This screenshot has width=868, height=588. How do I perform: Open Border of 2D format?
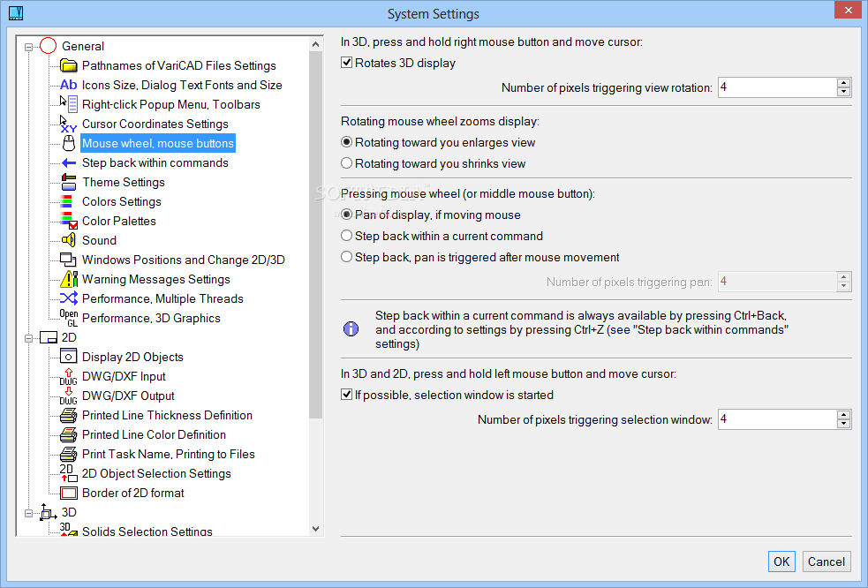click(x=132, y=493)
